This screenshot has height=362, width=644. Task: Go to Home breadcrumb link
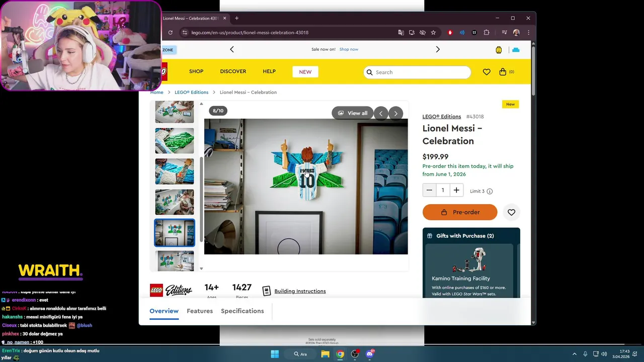(156, 93)
